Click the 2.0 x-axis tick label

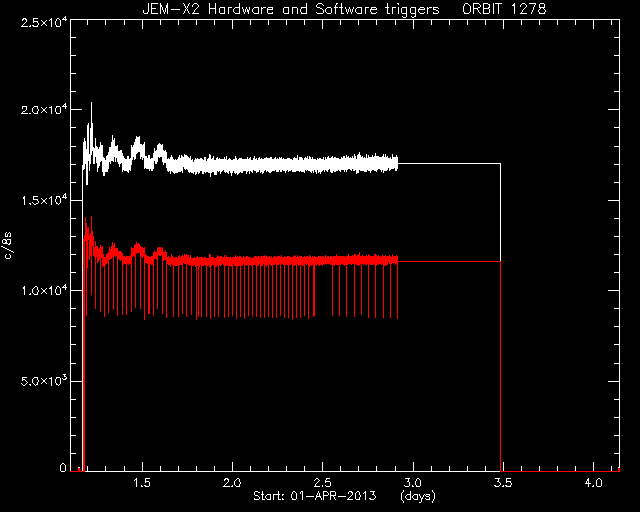pos(232,483)
